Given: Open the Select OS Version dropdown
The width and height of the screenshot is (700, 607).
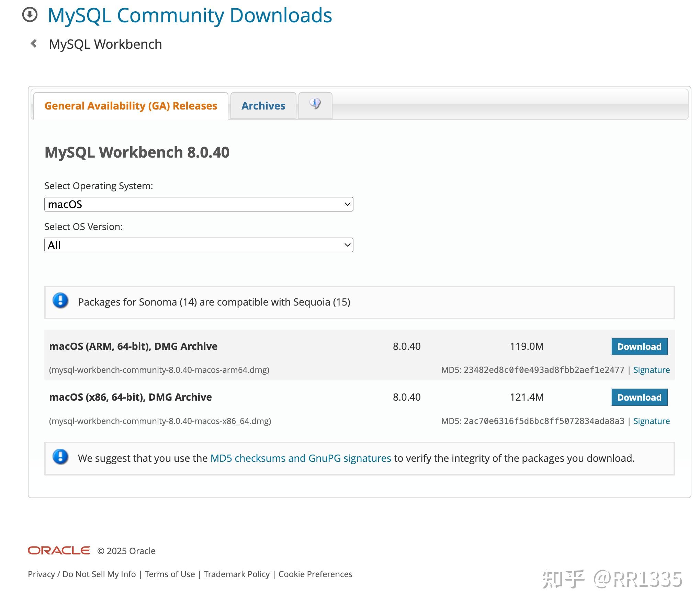Looking at the screenshot, I should [199, 245].
